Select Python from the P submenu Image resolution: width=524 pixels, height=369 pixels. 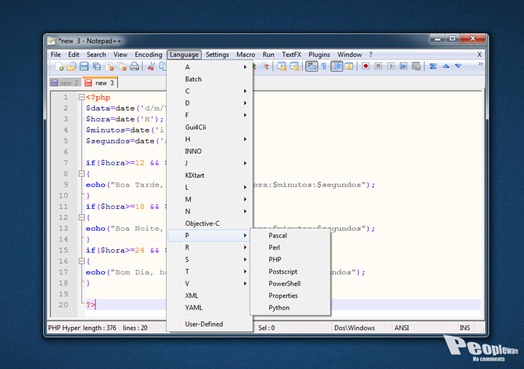(x=290, y=308)
